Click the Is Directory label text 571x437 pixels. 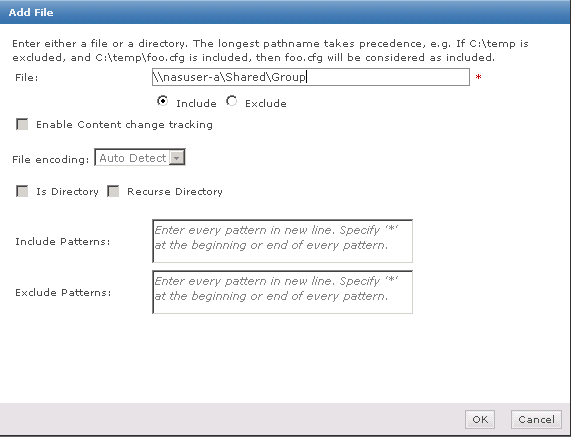pos(67,192)
